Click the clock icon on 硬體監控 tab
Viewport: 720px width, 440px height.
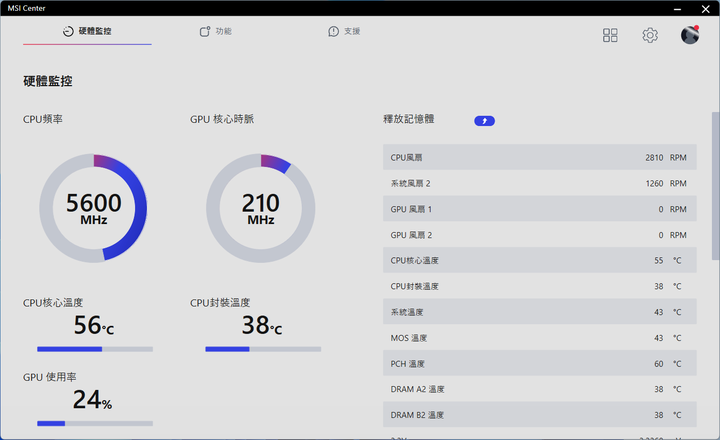click(x=68, y=31)
